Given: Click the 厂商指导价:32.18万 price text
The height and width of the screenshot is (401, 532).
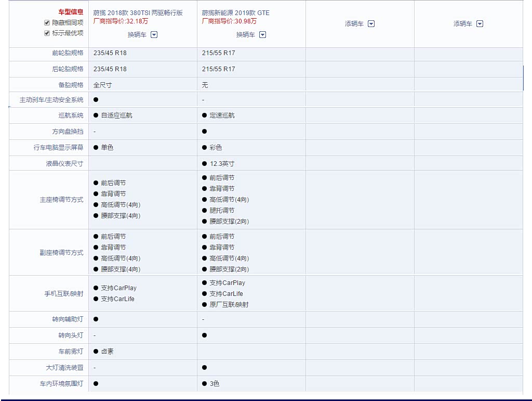Looking at the screenshot, I should point(120,21).
